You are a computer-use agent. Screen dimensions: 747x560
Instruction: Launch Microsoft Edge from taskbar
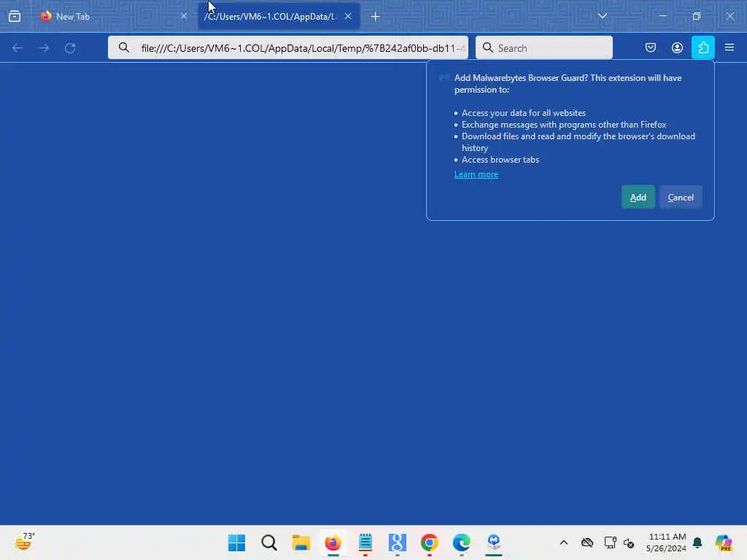coord(462,542)
